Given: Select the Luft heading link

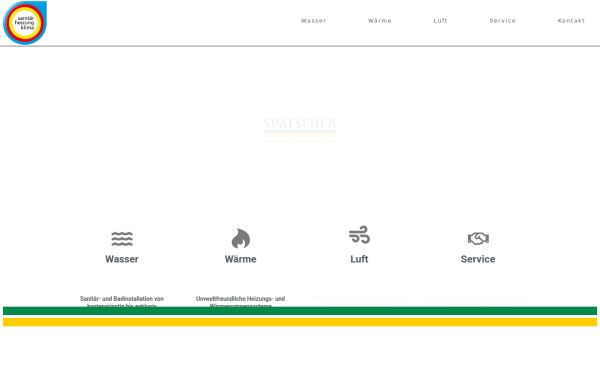Looking at the screenshot, I should (x=359, y=259).
